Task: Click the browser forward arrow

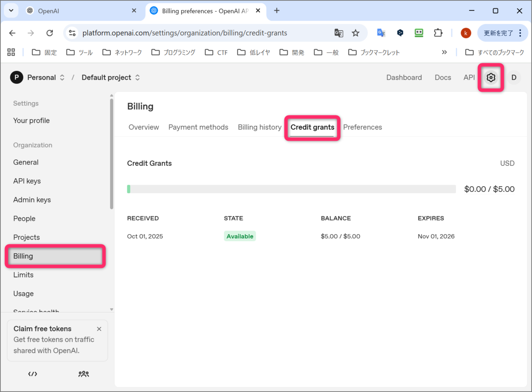Action: pyautogui.click(x=31, y=33)
